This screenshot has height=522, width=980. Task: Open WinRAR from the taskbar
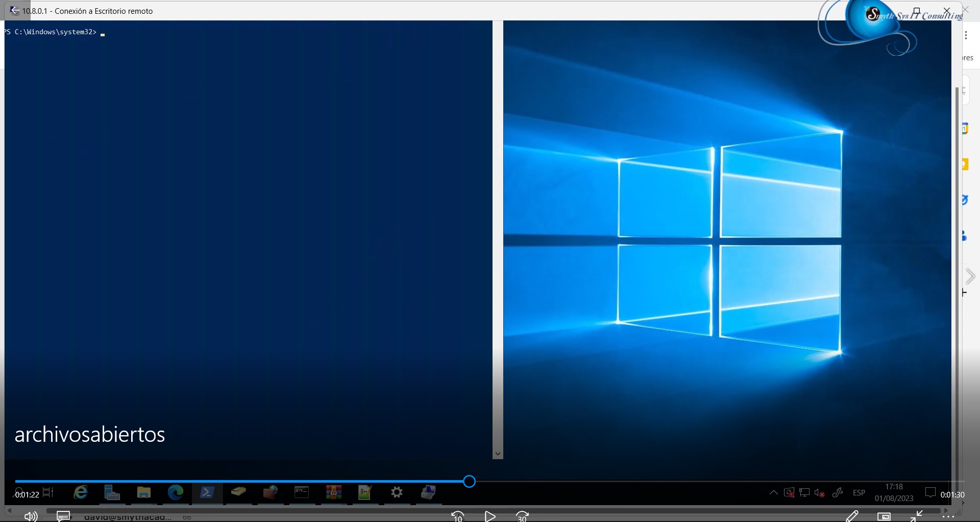333,492
